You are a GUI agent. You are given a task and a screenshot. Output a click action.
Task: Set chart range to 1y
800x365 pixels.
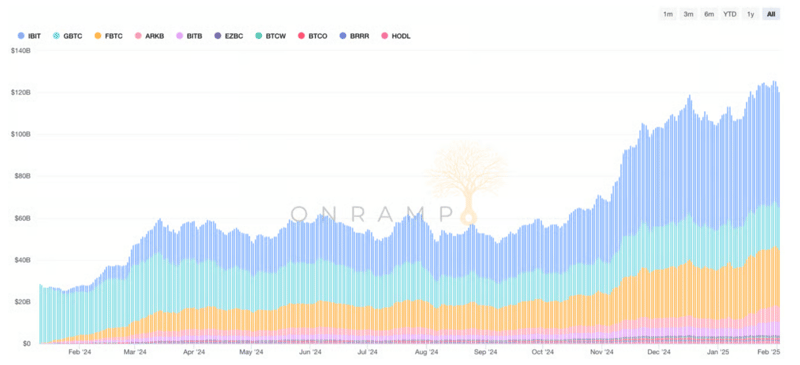pyautogui.click(x=751, y=14)
